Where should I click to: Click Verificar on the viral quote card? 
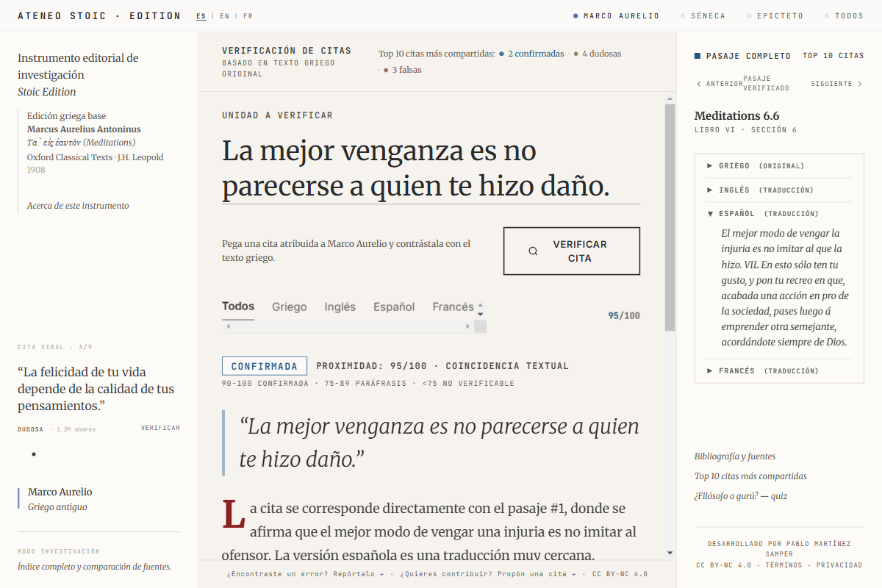click(160, 428)
